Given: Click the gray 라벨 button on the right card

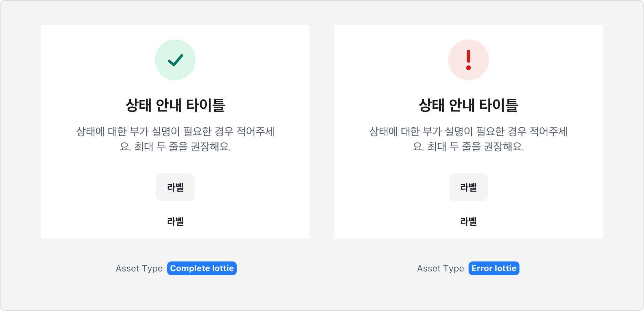Looking at the screenshot, I should click(468, 187).
